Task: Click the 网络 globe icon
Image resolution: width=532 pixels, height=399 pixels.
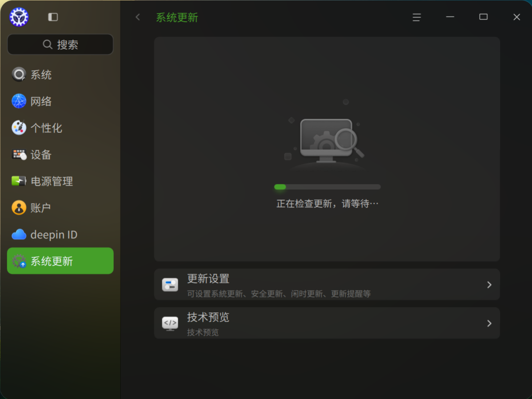Action: click(19, 101)
